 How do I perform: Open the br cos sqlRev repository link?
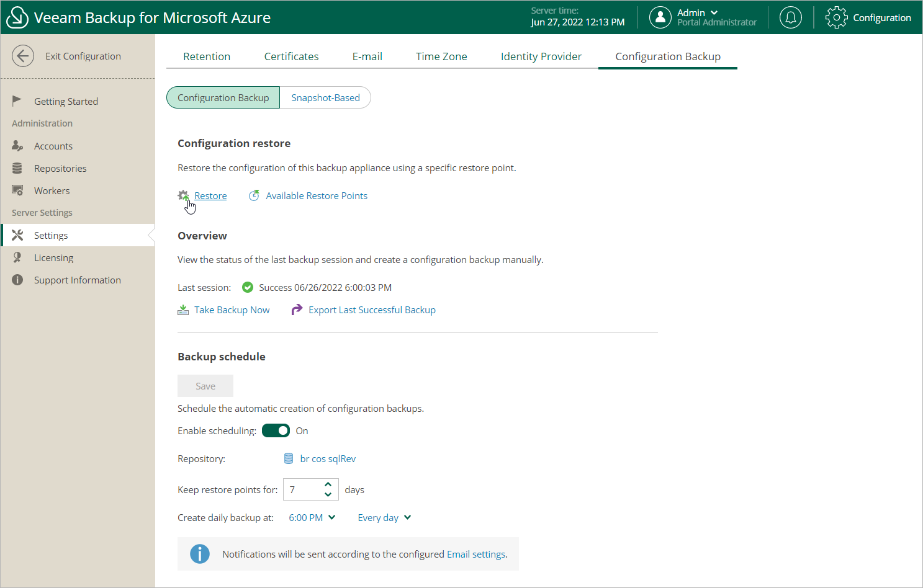click(x=328, y=458)
